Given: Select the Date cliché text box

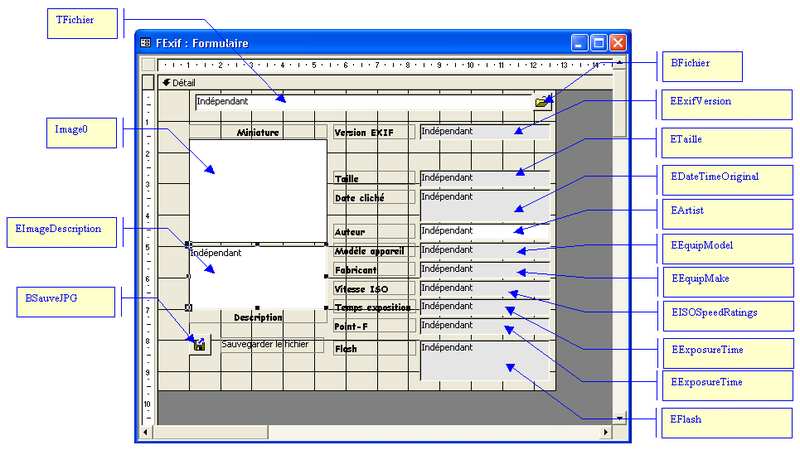Looking at the screenshot, I should point(484,203).
